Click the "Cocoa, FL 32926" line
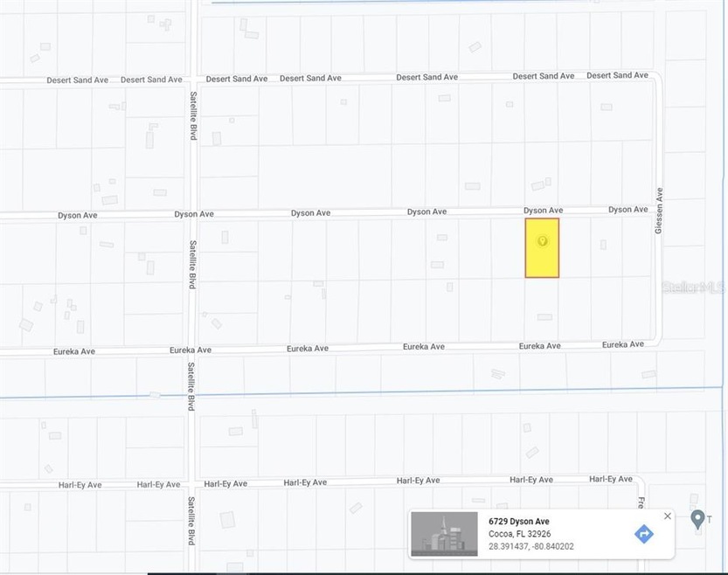Viewport: 728px width, 575px height. pos(519,534)
